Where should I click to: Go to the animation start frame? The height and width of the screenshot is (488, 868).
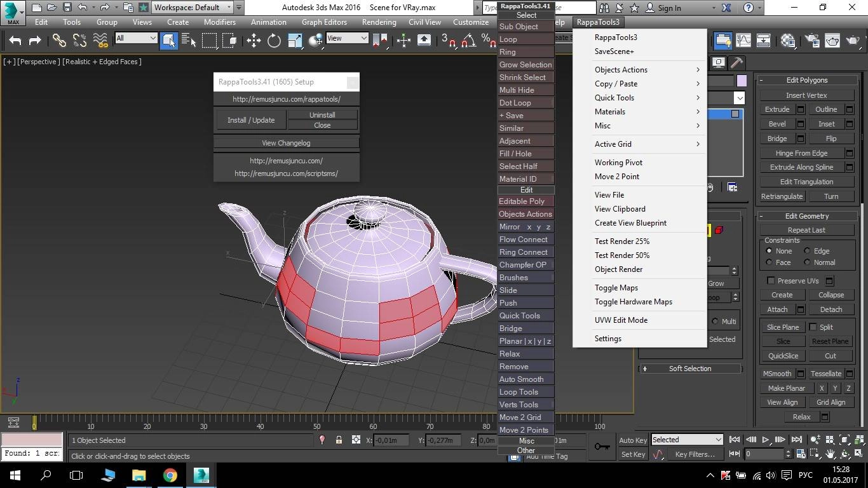pyautogui.click(x=735, y=440)
